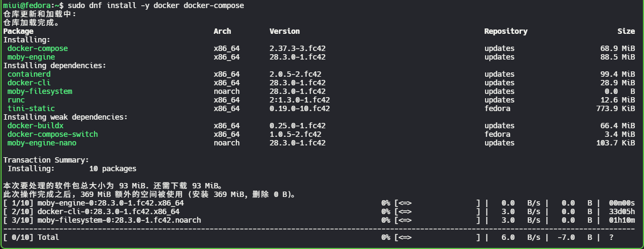Select the containerd dependency entry
Viewport: 644px width, 249px height.
coord(29,74)
